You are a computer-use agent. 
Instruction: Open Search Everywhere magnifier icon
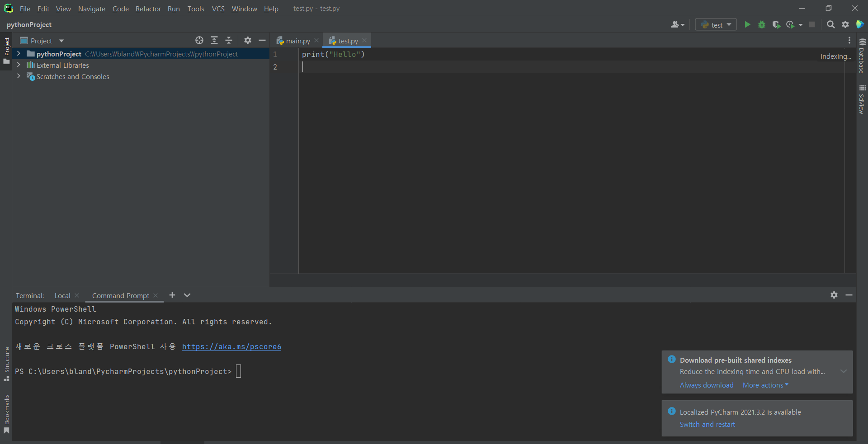(831, 25)
